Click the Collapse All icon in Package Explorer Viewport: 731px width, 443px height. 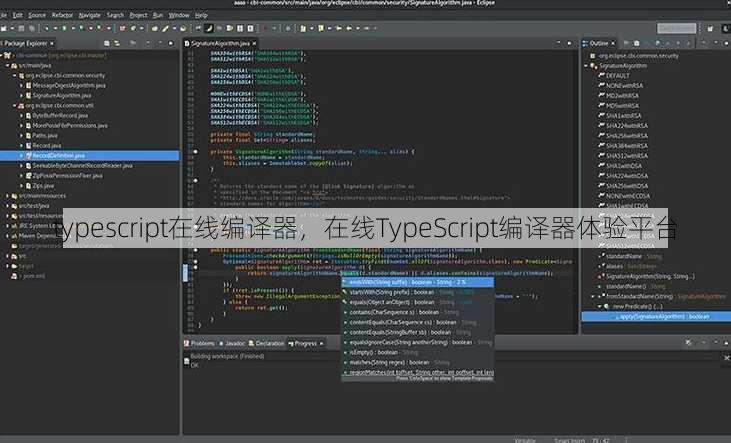(x=107, y=43)
